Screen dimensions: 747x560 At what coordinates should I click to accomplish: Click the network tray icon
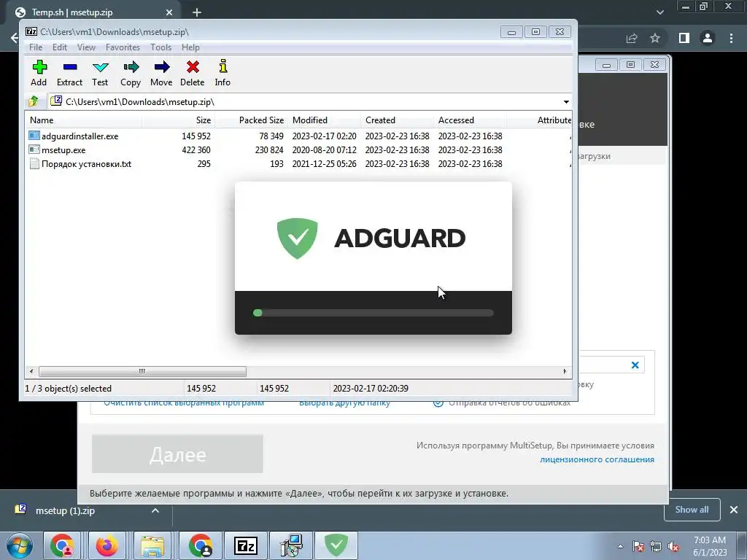[x=656, y=547]
